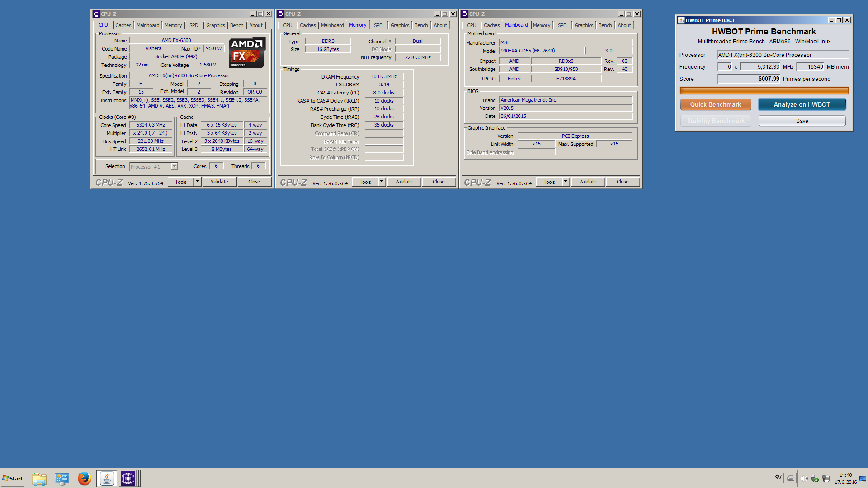This screenshot has height=488, width=868.
Task: Click the Mainboard CPU-Z window title icon
Action: pyautogui.click(x=464, y=14)
